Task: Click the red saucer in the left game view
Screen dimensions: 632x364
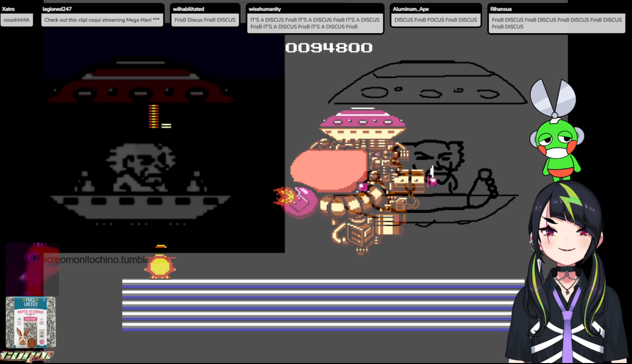Action: (141, 82)
